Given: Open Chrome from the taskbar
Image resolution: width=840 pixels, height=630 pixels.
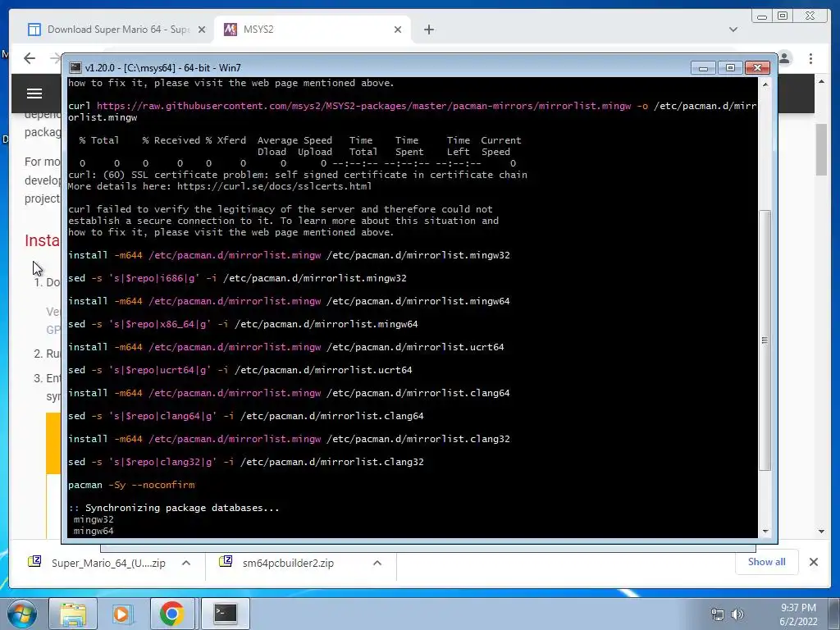Looking at the screenshot, I should [x=171, y=614].
